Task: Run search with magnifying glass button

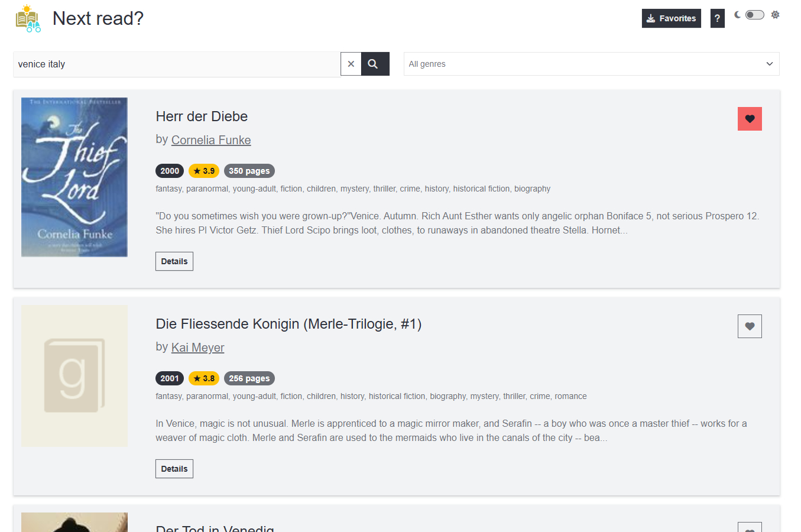Action: coord(375,64)
